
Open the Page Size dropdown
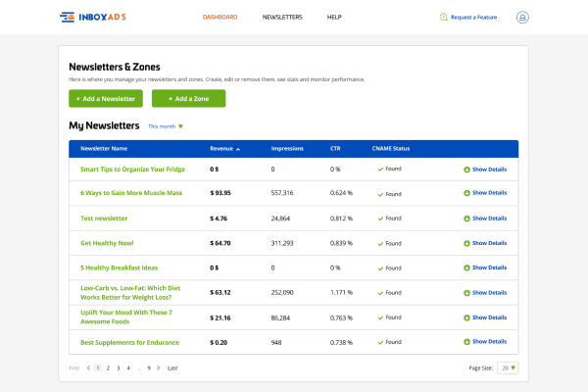tap(508, 368)
